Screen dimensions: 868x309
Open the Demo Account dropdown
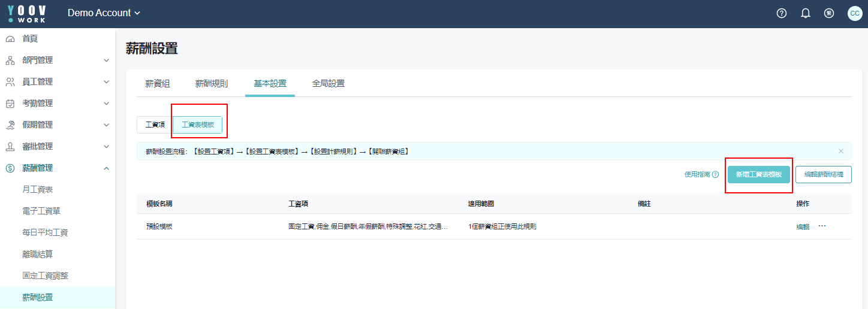click(x=104, y=13)
